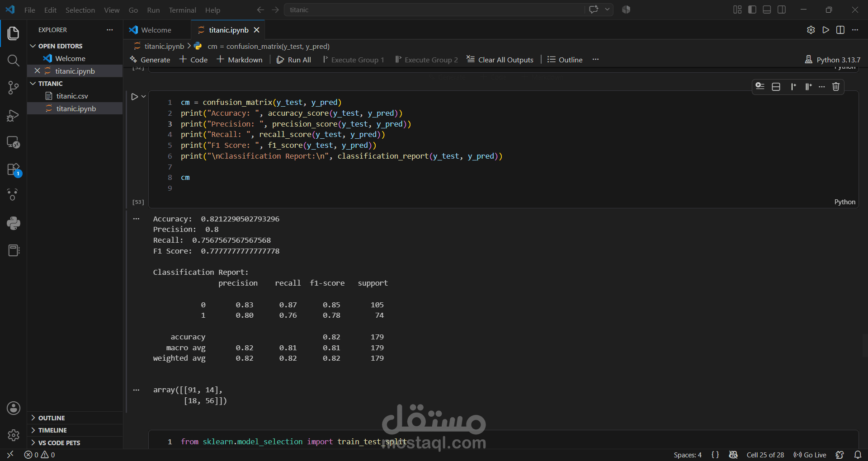Open notebook settings gear in editor title

point(811,30)
